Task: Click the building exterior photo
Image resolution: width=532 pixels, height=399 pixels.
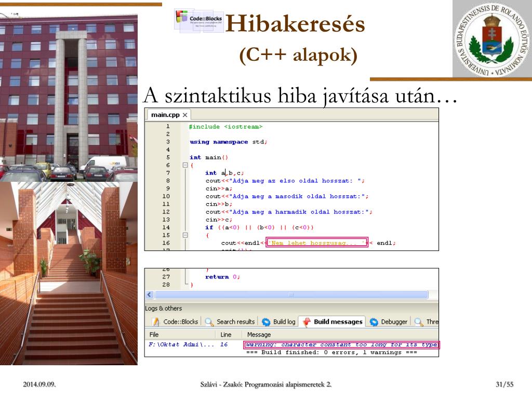Action: pos(69,98)
